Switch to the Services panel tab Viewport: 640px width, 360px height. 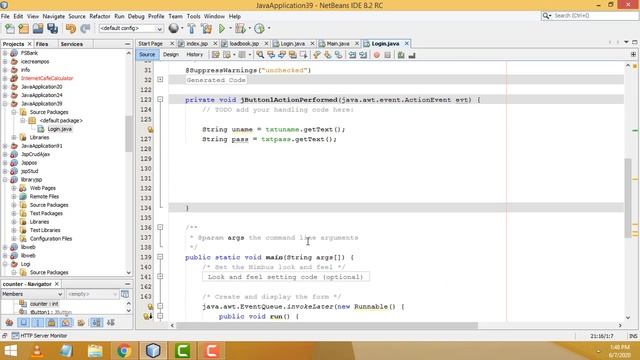click(x=71, y=44)
